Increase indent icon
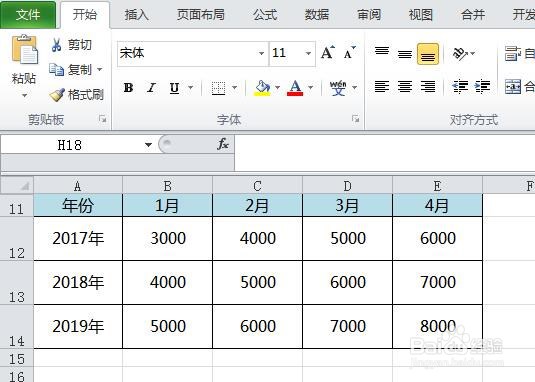535x382 pixels. pos(482,87)
